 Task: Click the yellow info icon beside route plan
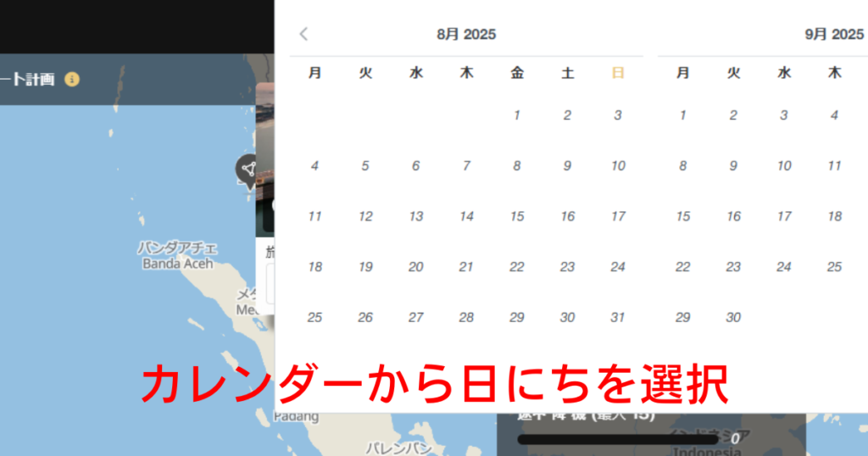pyautogui.click(x=72, y=80)
